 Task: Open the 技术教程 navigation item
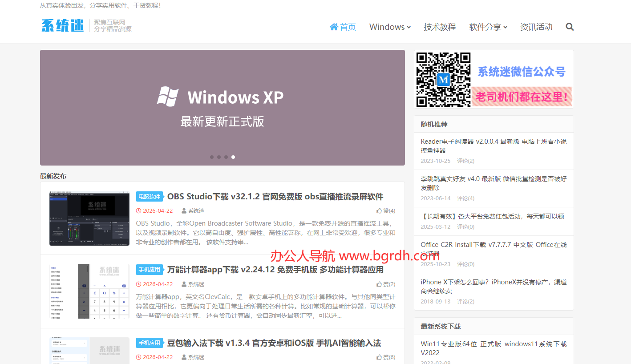(440, 27)
